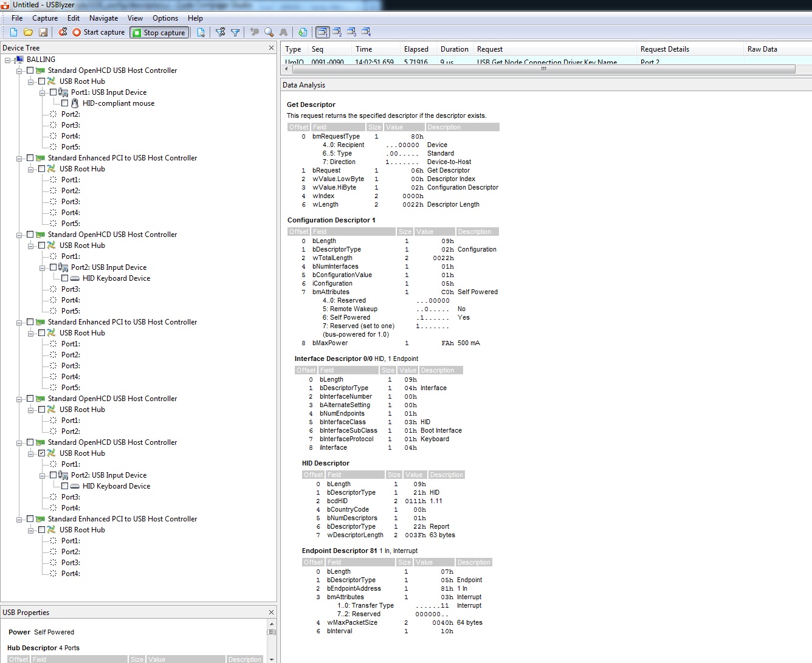The width and height of the screenshot is (812, 663).
Task: Open the capture filter icon with plug
Action: coord(221,32)
